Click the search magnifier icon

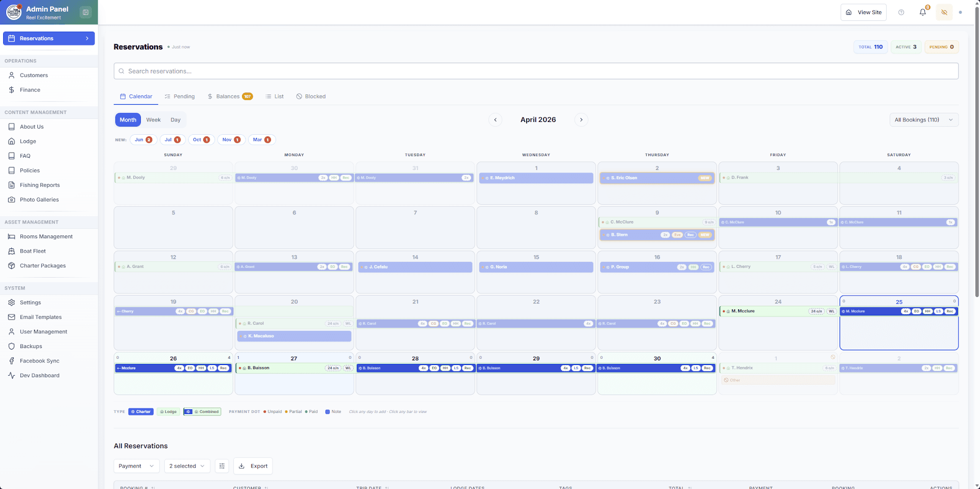[121, 71]
